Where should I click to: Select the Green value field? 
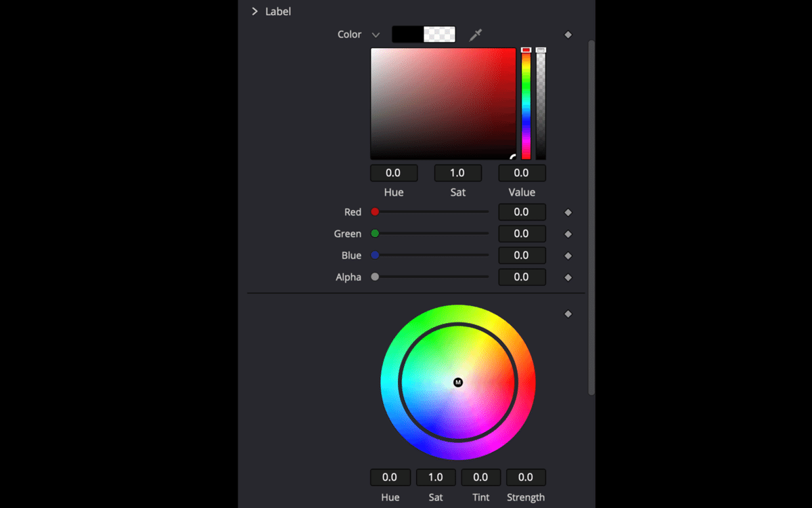click(x=522, y=234)
